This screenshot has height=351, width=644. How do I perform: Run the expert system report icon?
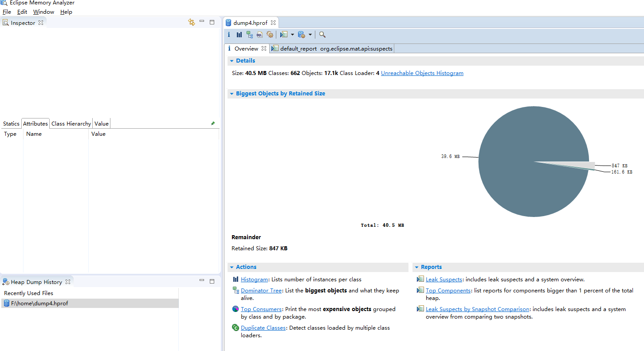pyautogui.click(x=284, y=35)
